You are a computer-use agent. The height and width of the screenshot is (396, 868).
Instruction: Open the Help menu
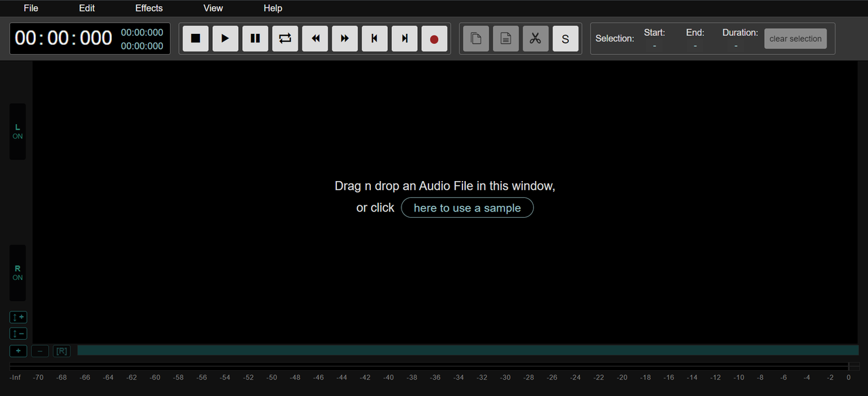tap(273, 8)
